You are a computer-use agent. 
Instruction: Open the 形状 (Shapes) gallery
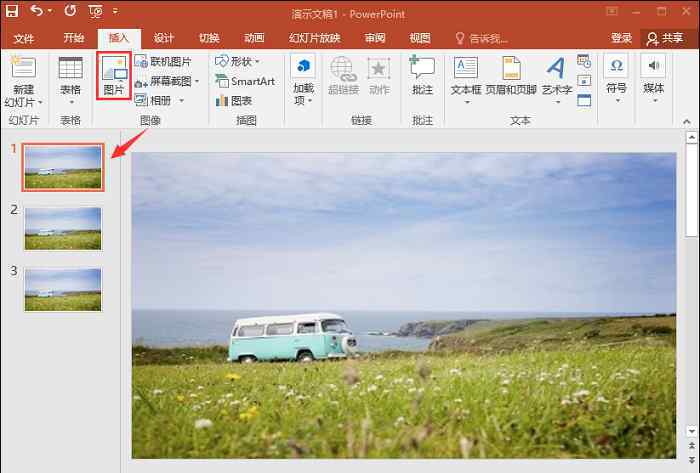point(237,62)
